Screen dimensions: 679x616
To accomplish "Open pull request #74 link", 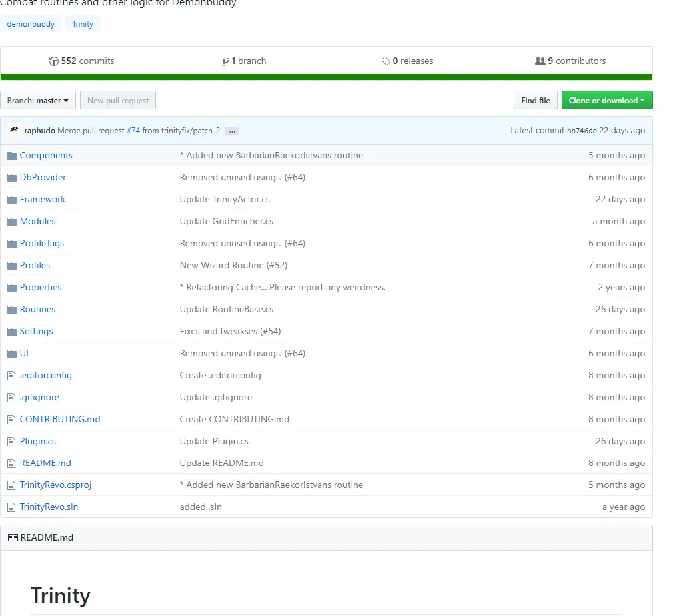I will 133,131.
